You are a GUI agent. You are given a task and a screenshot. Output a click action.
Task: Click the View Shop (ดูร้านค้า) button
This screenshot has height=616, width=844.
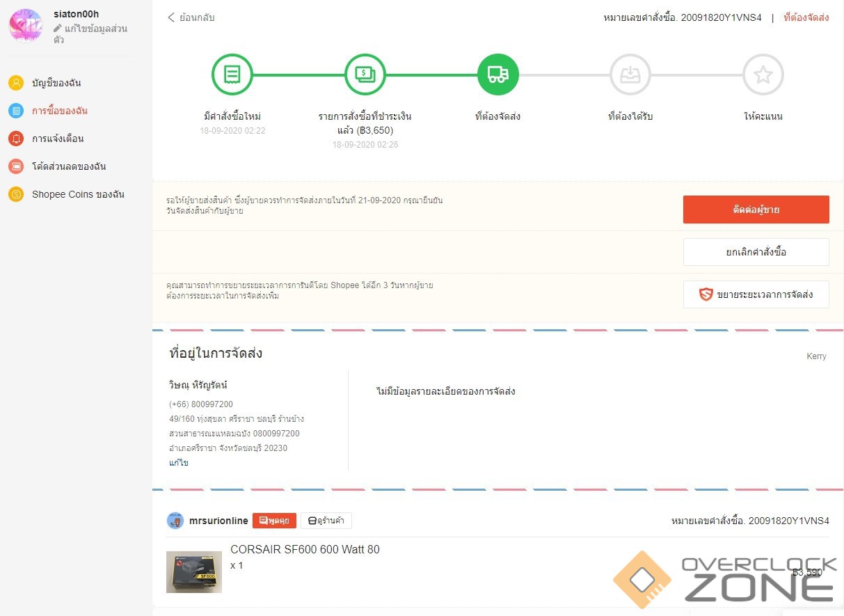pos(326,521)
